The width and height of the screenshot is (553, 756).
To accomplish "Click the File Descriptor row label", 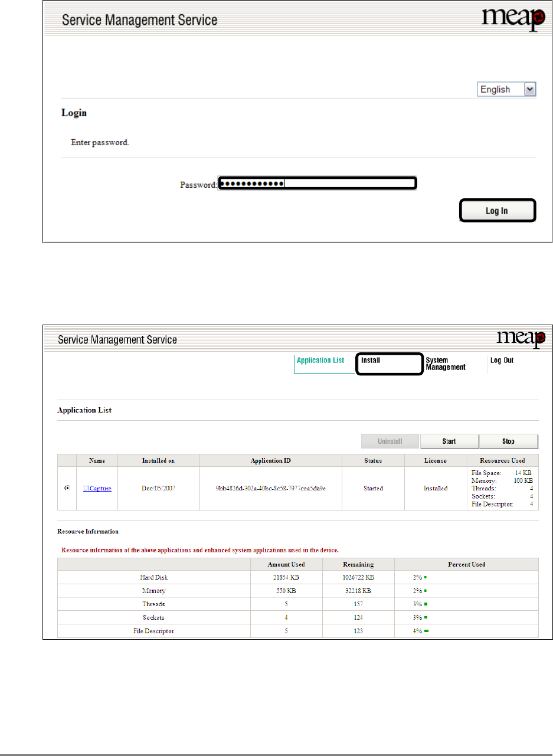I will point(153,631).
